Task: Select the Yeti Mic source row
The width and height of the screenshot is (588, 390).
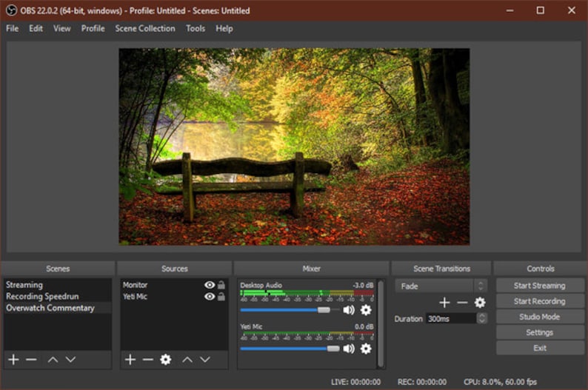Action: coord(174,297)
